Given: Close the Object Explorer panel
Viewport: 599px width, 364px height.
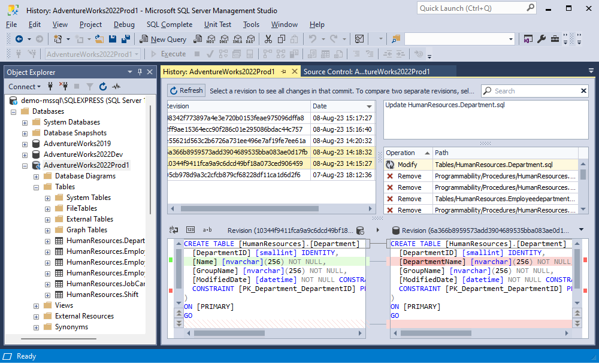Looking at the screenshot, I should click(150, 72).
